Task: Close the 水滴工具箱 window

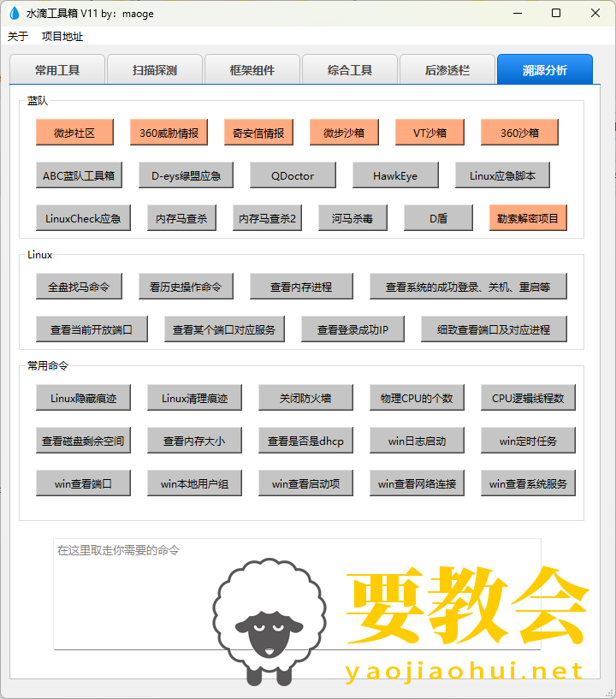Action: click(595, 14)
